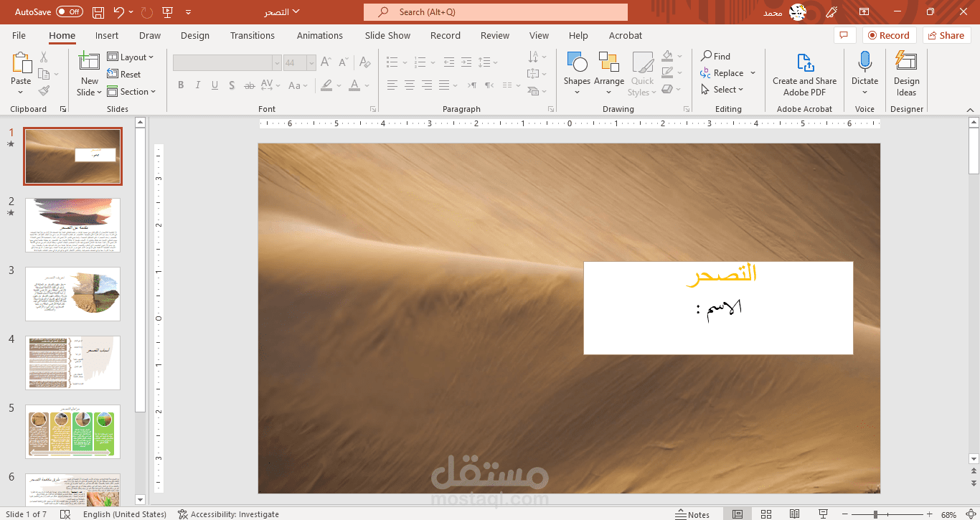Click the Search (Alt+Q) box
980x520 pixels.
(496, 12)
